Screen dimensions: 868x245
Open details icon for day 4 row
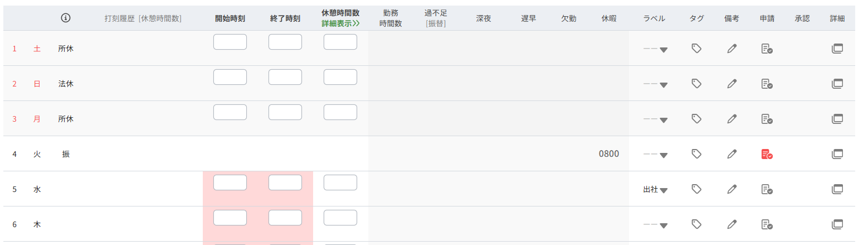[837, 154]
